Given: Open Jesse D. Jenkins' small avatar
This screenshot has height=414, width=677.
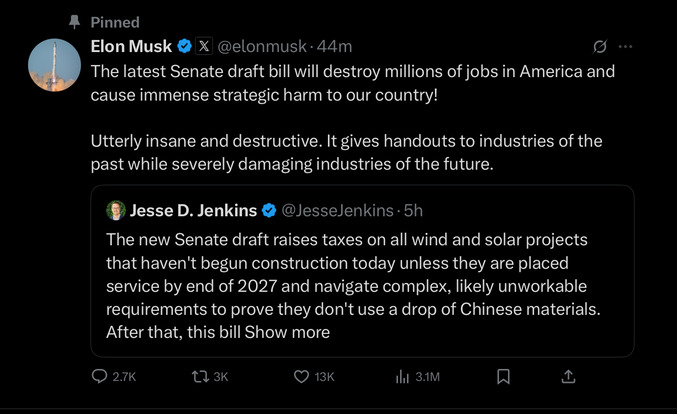Looking at the screenshot, I should [115, 210].
